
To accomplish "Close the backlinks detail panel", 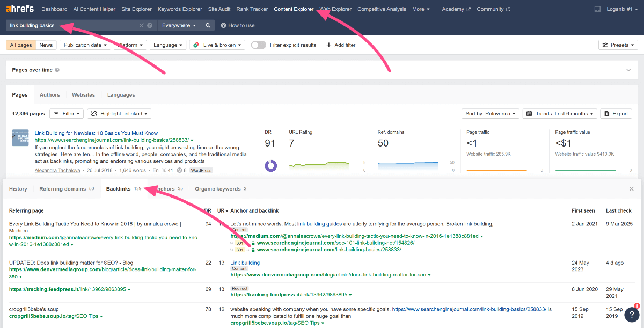I will [632, 189].
